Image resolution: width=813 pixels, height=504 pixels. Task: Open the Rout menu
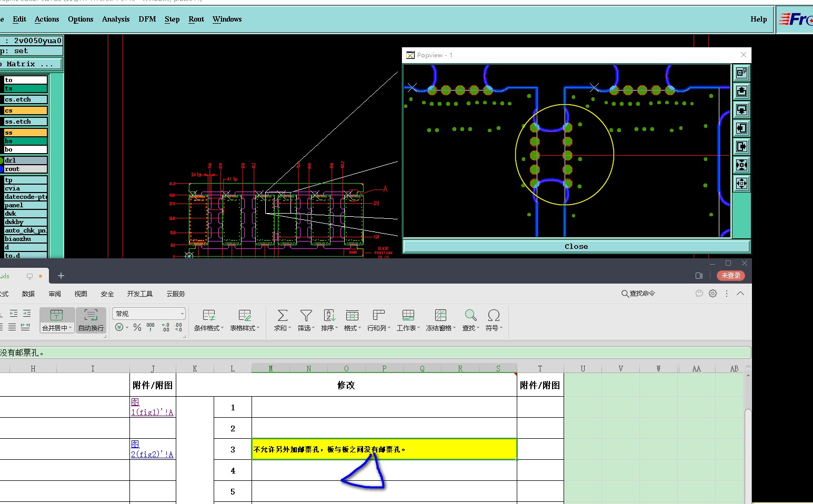point(196,19)
